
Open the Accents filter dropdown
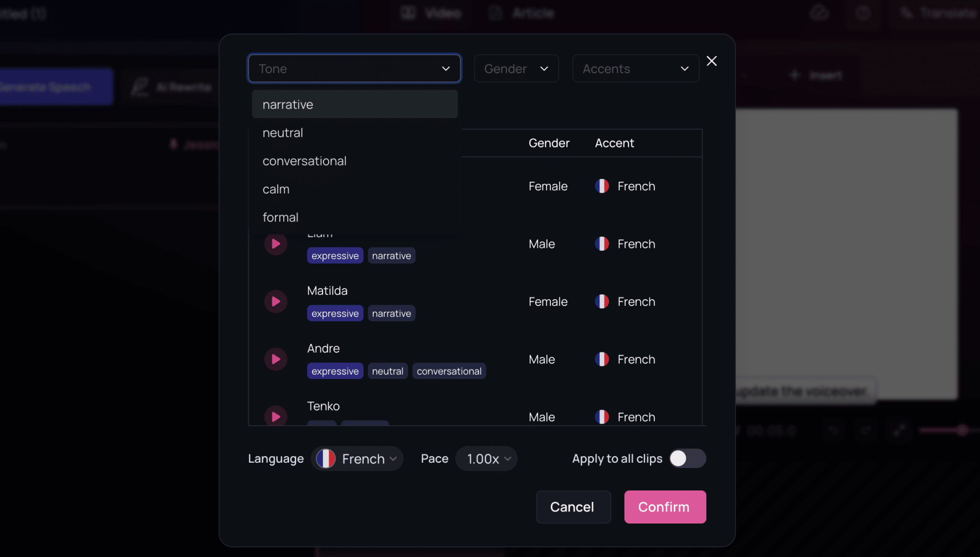[x=635, y=69]
